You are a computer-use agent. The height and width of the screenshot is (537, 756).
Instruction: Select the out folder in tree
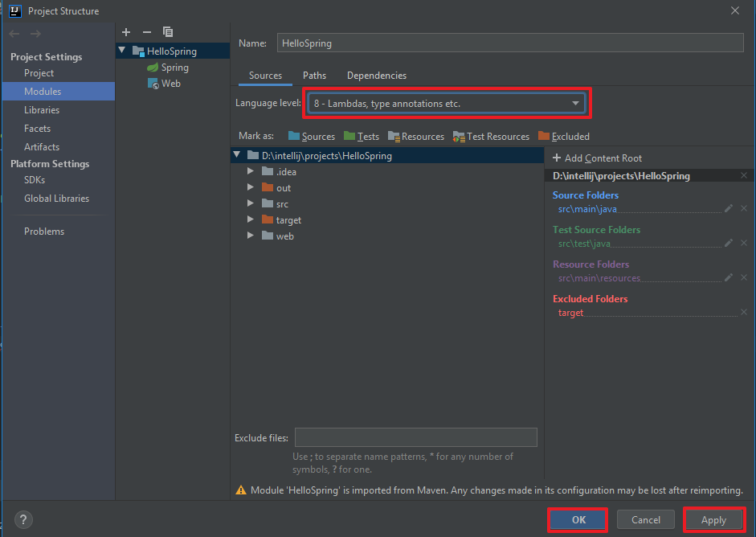click(284, 187)
